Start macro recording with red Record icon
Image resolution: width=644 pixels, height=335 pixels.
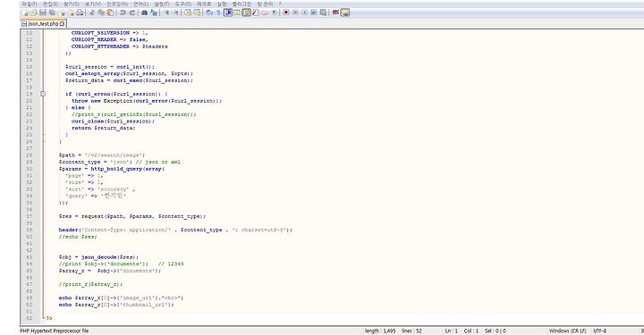pos(286,13)
